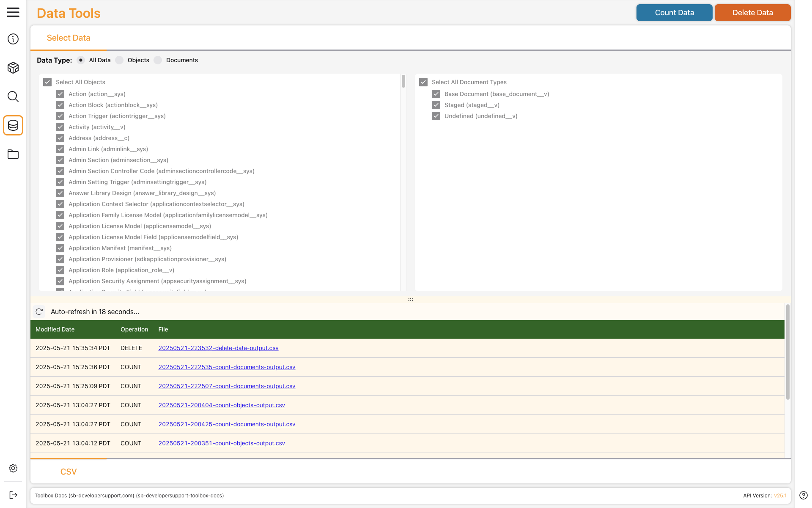Open the help question mark icon
The image size is (812, 508).
pyautogui.click(x=804, y=495)
